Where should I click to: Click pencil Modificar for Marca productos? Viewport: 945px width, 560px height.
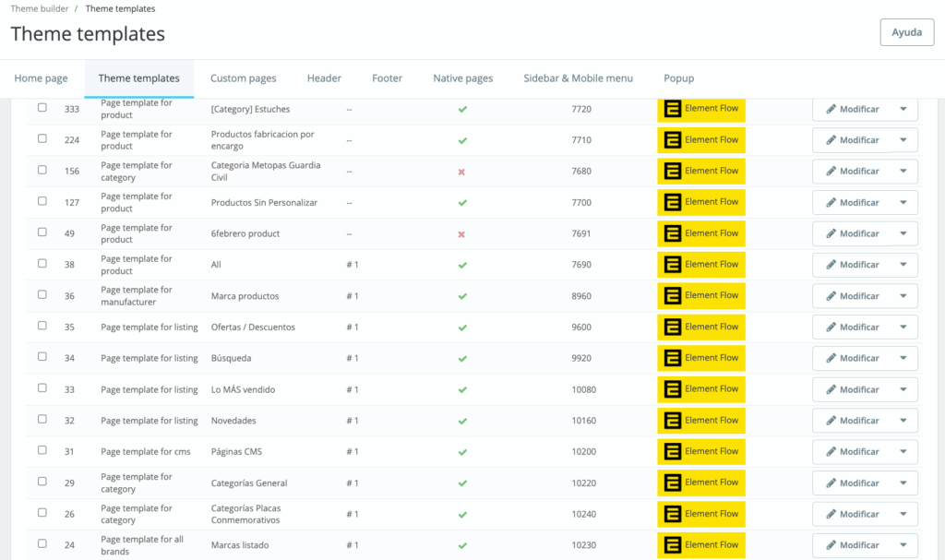click(852, 296)
